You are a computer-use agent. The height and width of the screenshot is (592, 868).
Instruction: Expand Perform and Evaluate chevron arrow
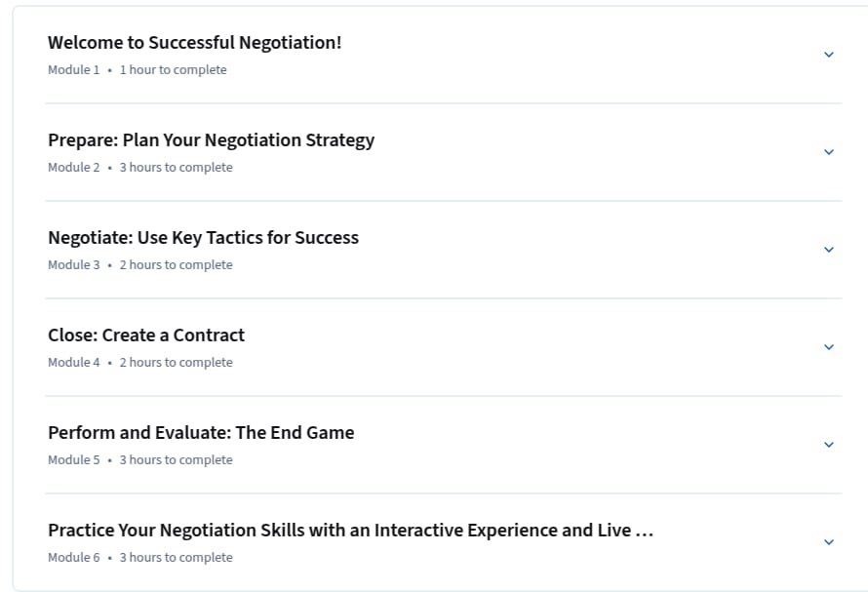(x=829, y=444)
